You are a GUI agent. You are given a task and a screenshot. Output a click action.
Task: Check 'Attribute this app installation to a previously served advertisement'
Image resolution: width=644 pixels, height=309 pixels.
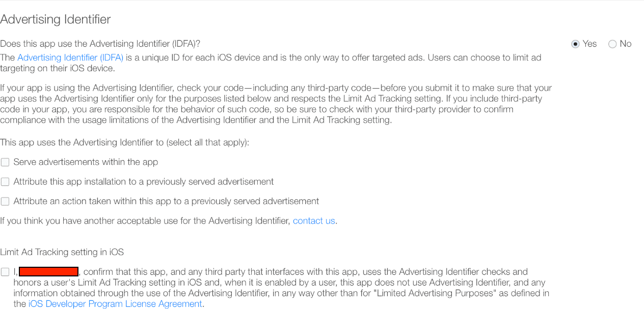point(5,181)
